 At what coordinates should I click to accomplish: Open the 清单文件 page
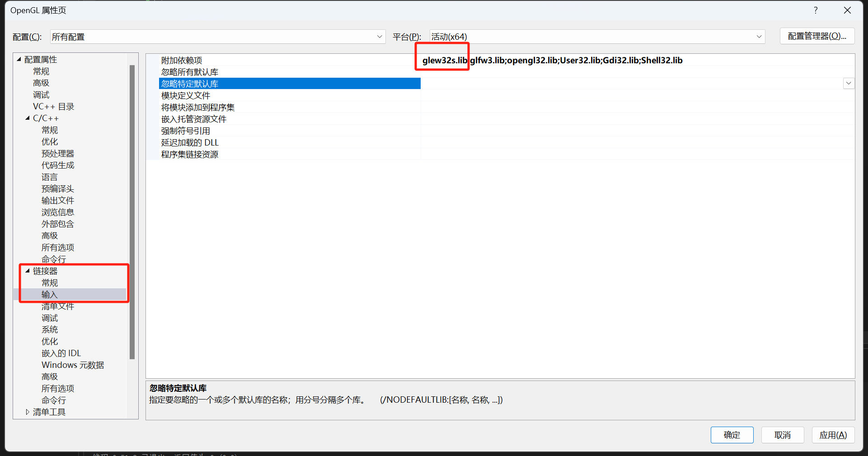tap(58, 306)
